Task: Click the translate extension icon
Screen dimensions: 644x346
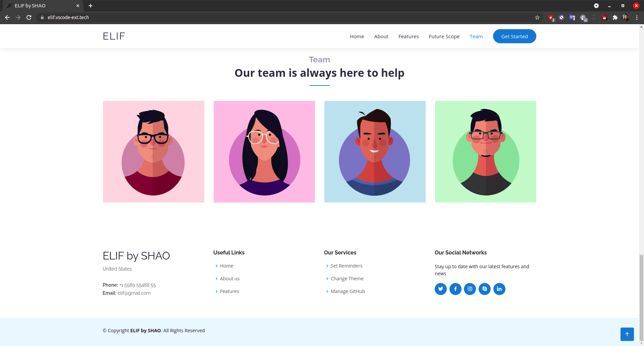Action: 572,17
